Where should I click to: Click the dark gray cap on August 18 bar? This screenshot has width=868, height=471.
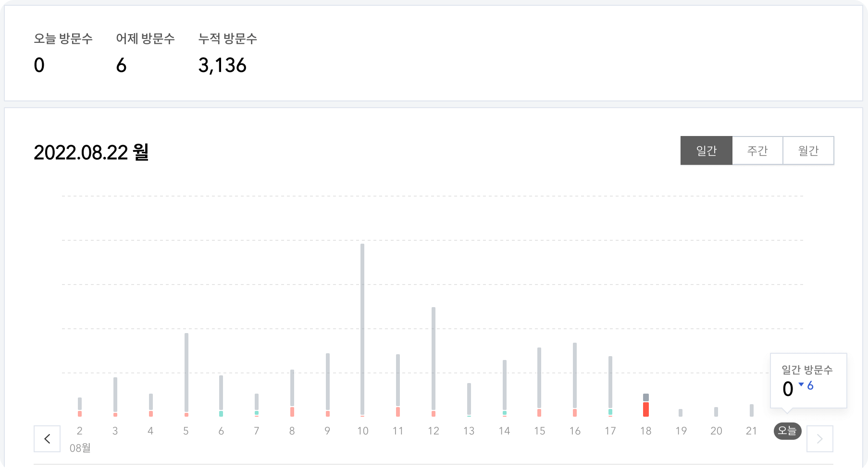point(646,397)
